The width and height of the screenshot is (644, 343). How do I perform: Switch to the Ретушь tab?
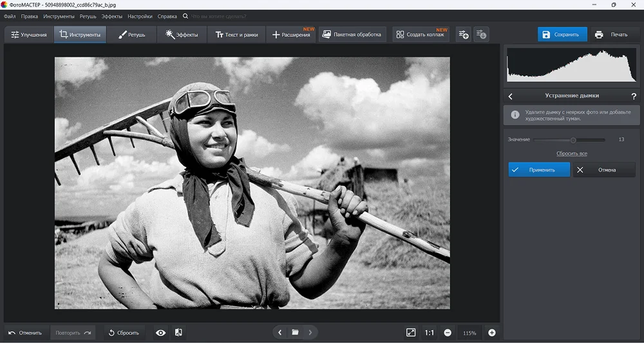click(131, 35)
